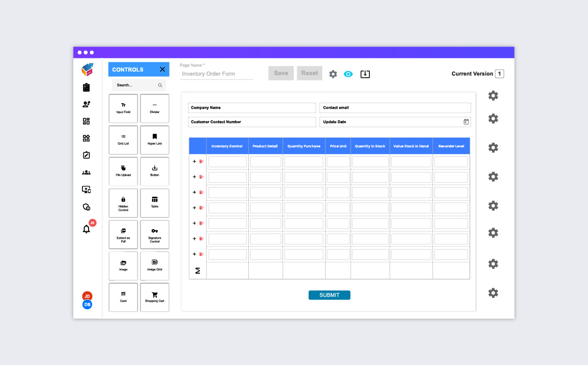Click the Save button
The width and height of the screenshot is (588, 365).
tap(281, 73)
